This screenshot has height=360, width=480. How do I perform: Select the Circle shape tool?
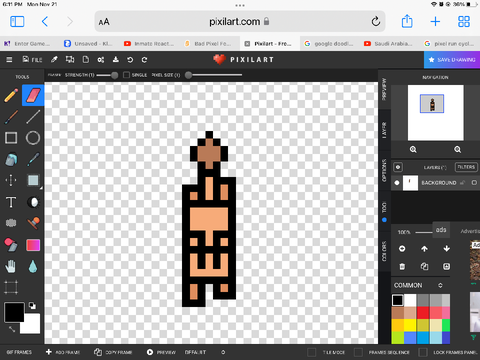point(33,138)
